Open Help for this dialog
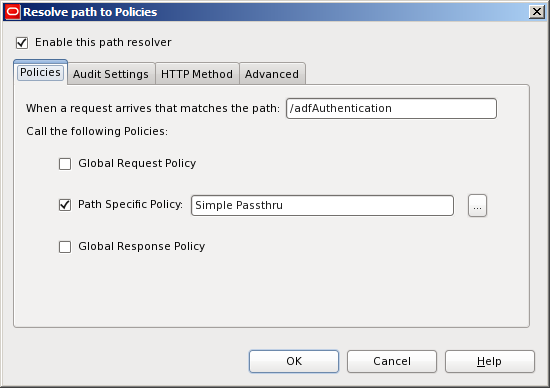The height and width of the screenshot is (388, 550). (490, 361)
